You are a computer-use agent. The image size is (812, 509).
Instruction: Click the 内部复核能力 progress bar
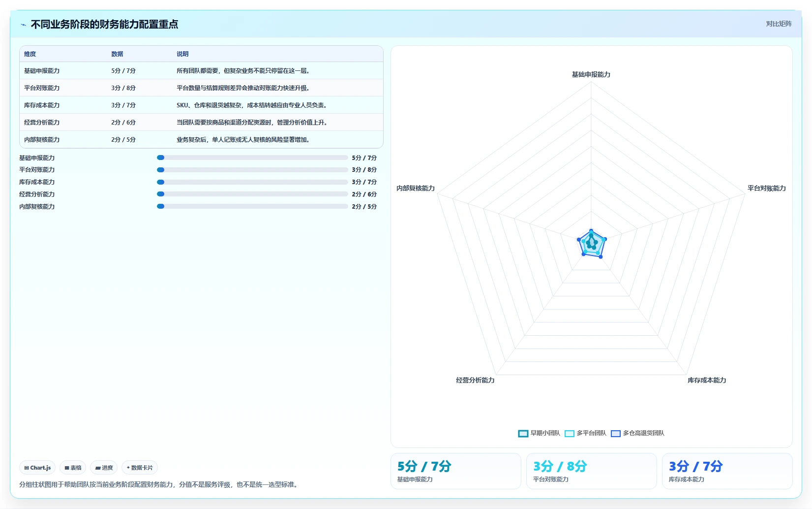252,206
